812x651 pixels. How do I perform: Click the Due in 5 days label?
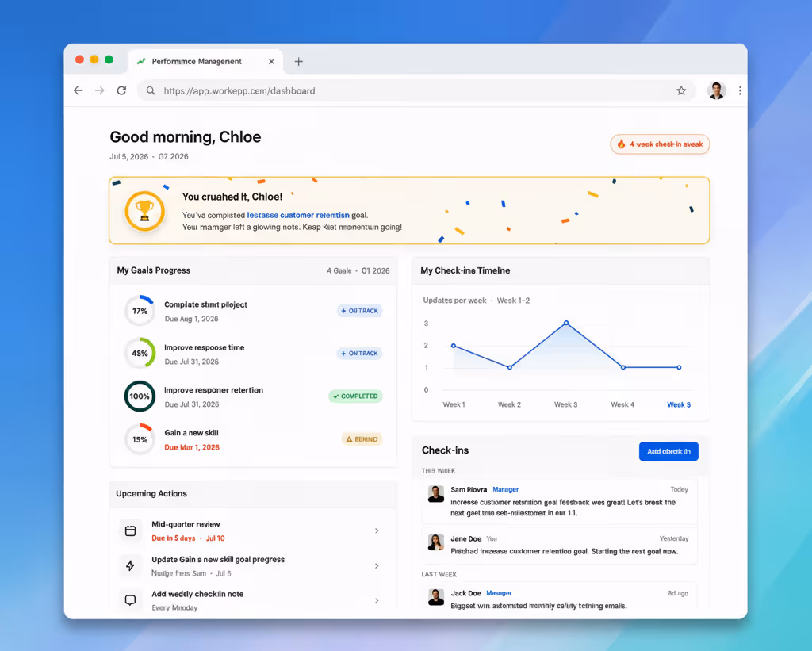[x=174, y=538]
